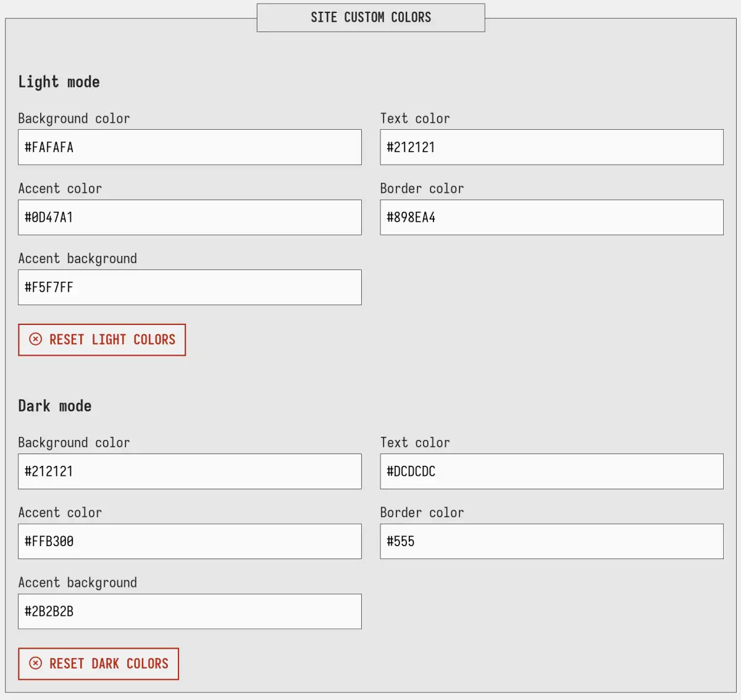Edit the accent background field with #F5F7FF

(x=190, y=287)
